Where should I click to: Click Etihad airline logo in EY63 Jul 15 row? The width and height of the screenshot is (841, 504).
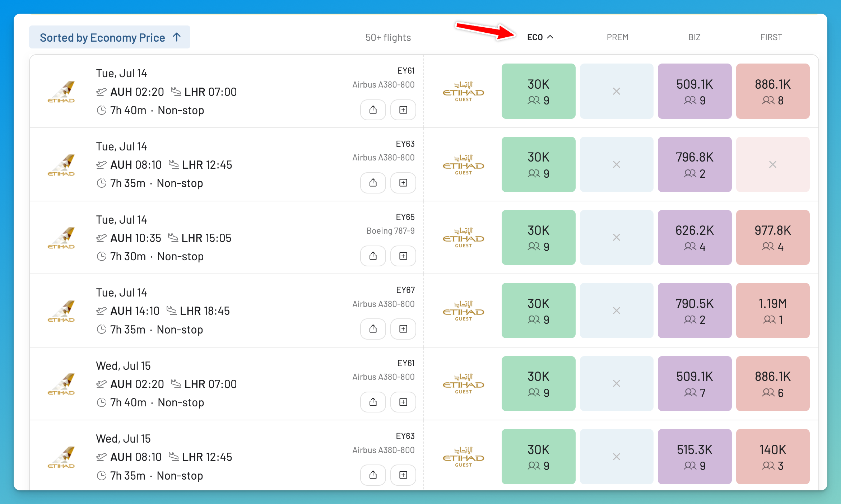coord(61,457)
